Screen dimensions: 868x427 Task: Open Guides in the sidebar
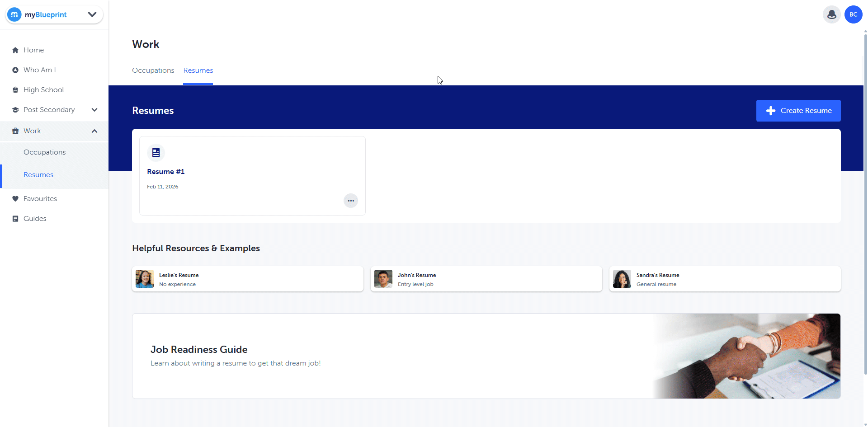35,219
